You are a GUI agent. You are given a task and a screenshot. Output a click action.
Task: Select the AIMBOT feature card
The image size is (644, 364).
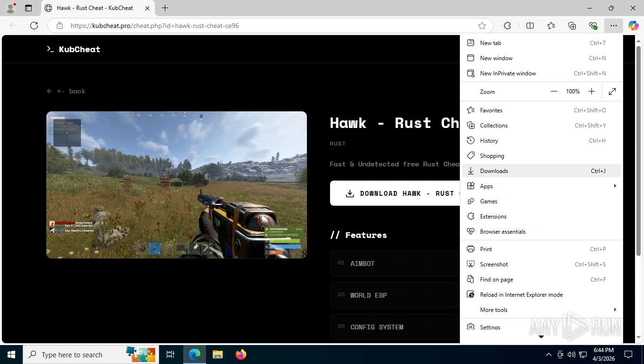(394, 264)
